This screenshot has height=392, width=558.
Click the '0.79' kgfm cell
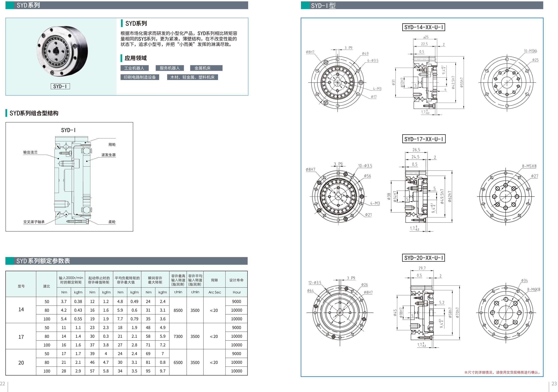point(134,319)
